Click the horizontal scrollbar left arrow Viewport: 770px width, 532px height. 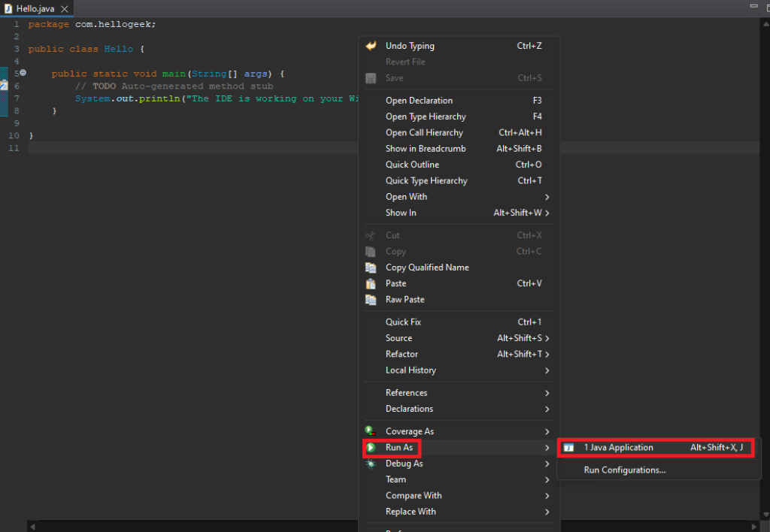click(x=32, y=526)
